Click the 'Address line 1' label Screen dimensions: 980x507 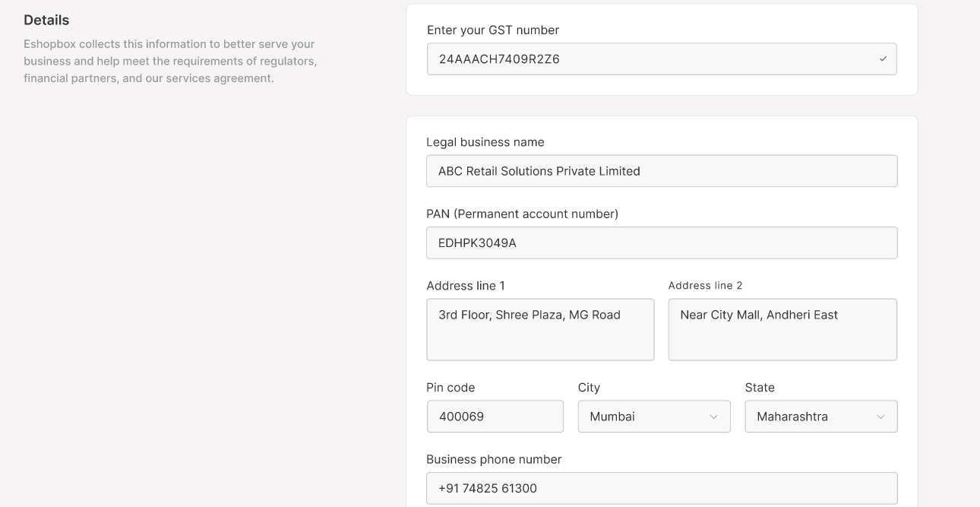(465, 286)
